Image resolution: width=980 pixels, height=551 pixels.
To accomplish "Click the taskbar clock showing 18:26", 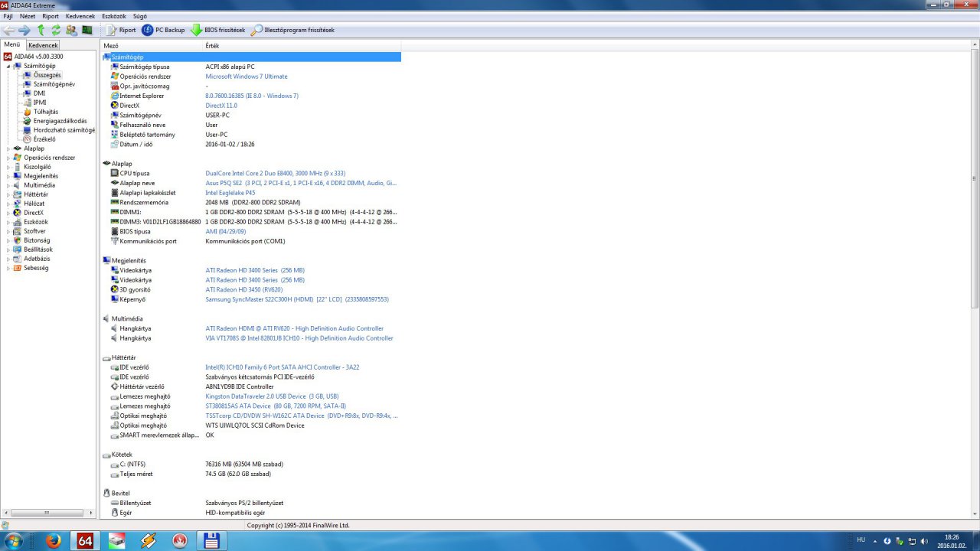I will [952, 541].
